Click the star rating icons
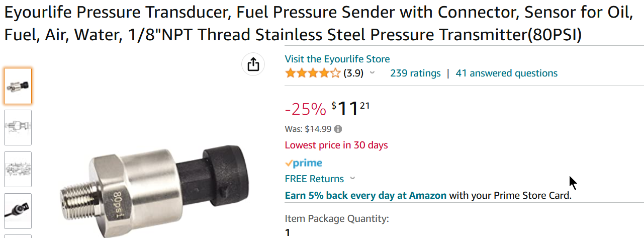This screenshot has height=238, width=644. (313, 73)
